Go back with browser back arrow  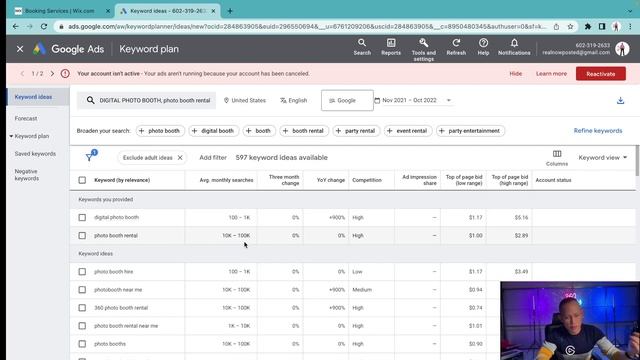coord(16,27)
